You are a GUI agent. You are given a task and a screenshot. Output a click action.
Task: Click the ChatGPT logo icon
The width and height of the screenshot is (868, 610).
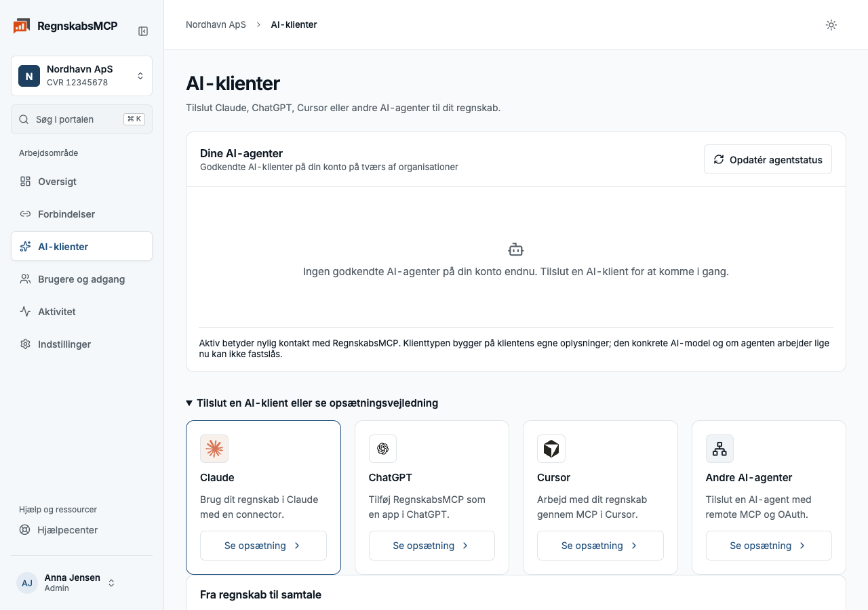click(382, 449)
